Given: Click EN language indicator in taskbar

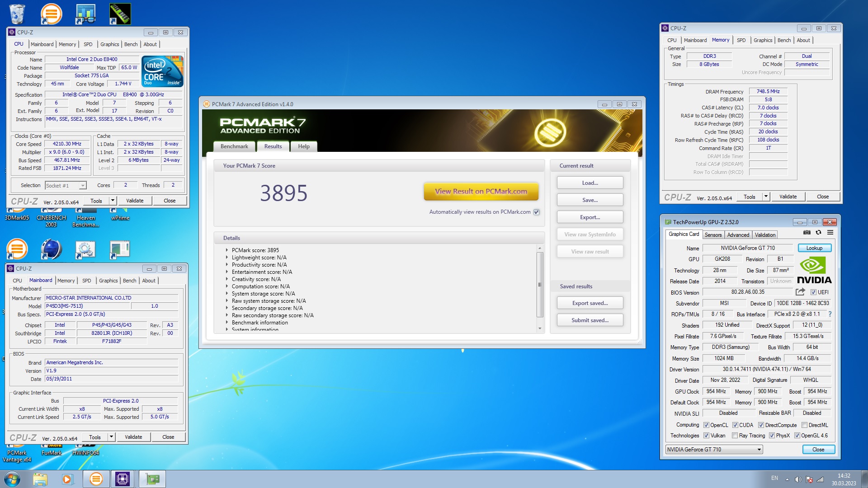Looking at the screenshot, I should [x=774, y=478].
